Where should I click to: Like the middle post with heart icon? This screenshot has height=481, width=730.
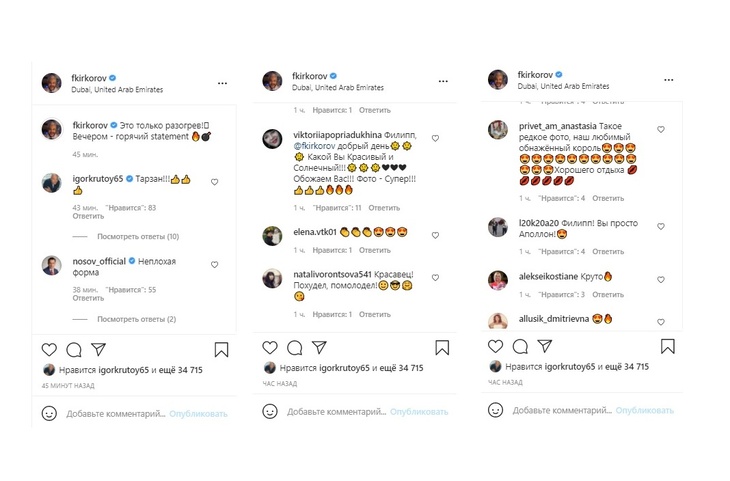tap(270, 348)
